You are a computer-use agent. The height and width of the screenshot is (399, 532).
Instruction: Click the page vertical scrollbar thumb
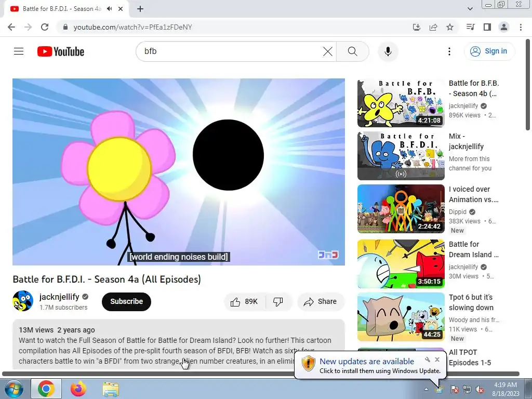(528, 84)
